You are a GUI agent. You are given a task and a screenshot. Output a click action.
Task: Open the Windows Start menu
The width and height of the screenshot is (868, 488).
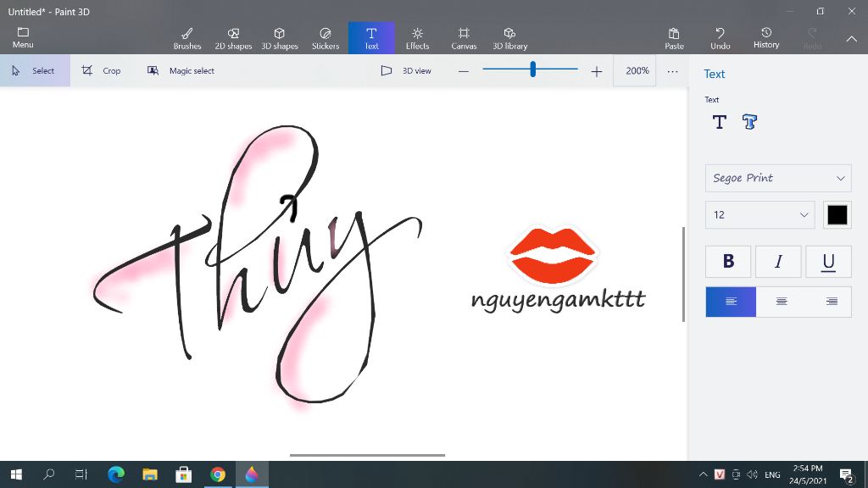pyautogui.click(x=17, y=474)
